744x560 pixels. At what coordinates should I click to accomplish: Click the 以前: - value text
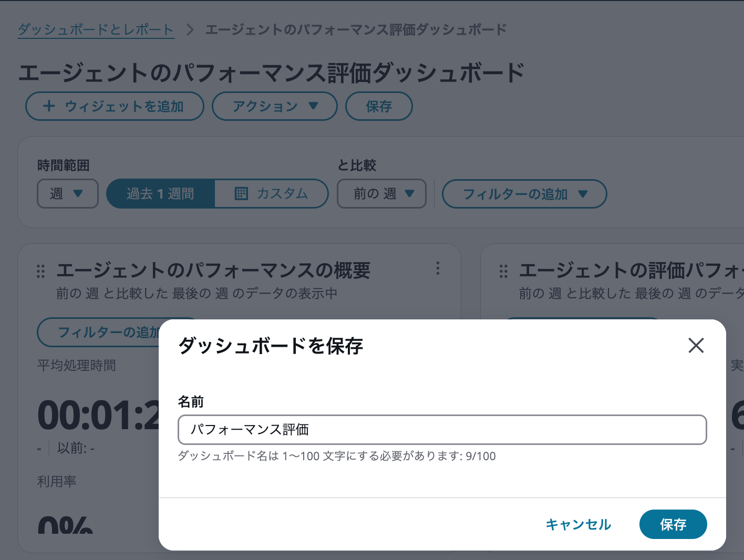tap(76, 448)
